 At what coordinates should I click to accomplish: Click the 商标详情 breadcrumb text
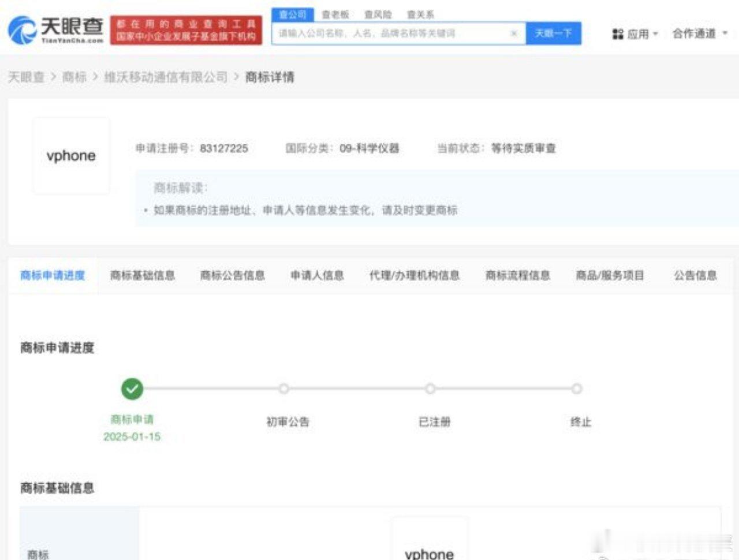click(x=270, y=77)
